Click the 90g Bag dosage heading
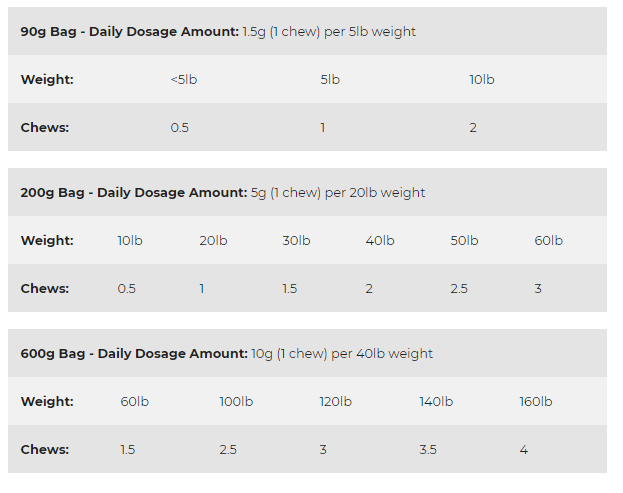Viewport: 623px width, 493px height. pyautogui.click(x=218, y=32)
